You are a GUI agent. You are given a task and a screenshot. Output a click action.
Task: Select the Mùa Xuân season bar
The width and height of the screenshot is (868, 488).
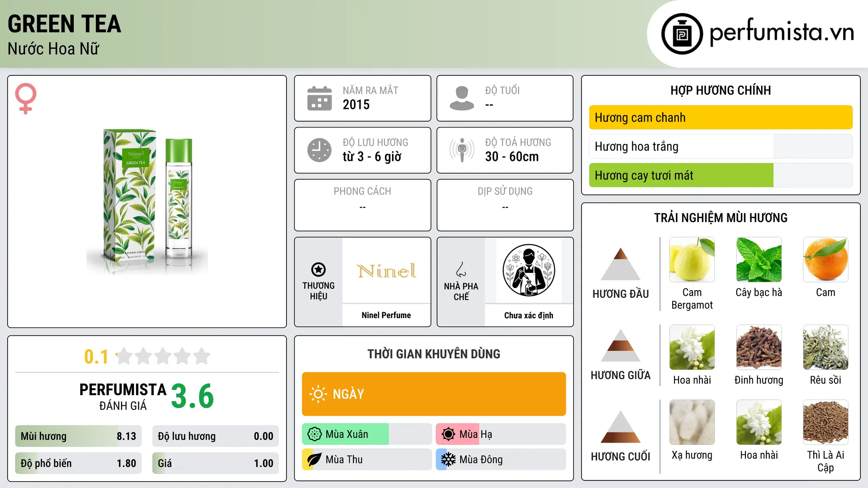(x=367, y=434)
